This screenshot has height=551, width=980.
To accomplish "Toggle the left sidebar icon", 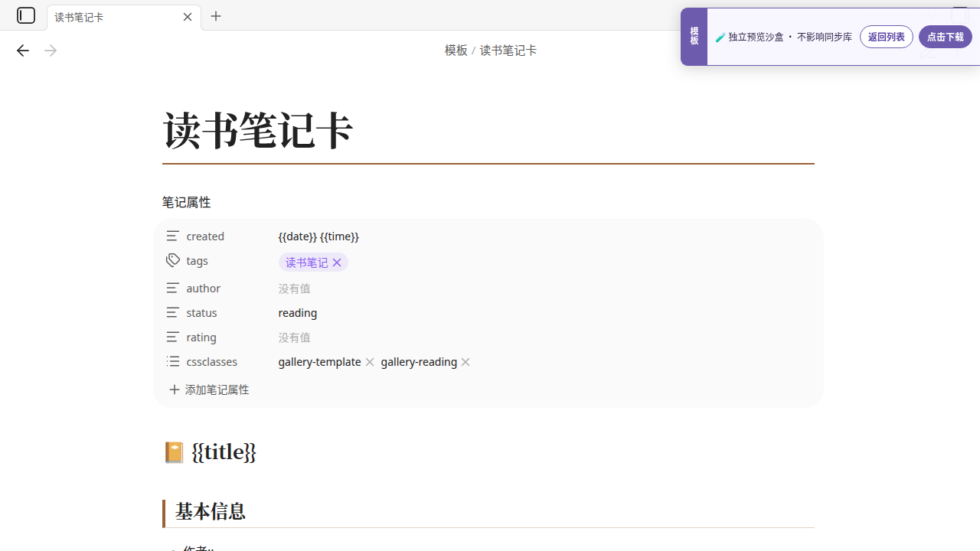I will click(26, 15).
